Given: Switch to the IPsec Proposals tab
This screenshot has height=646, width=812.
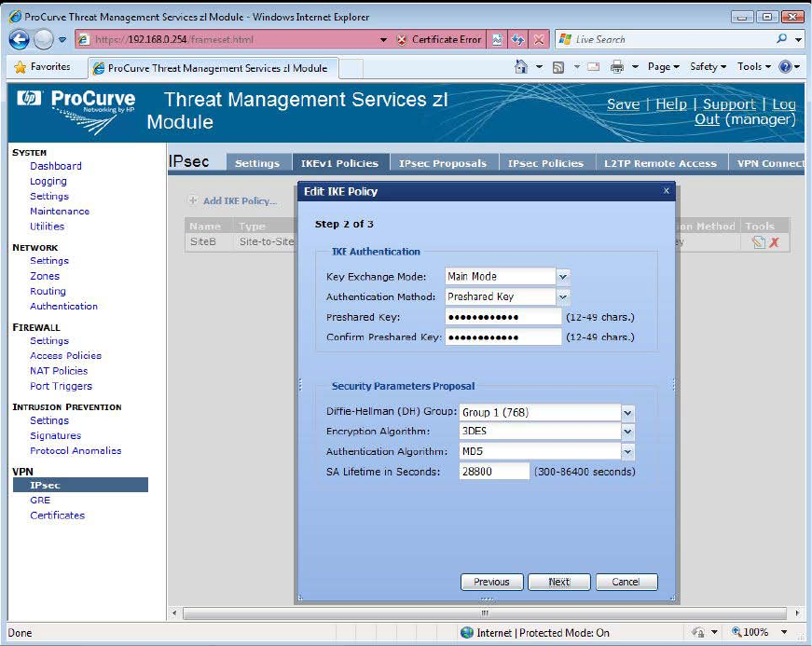Looking at the screenshot, I should (443, 163).
